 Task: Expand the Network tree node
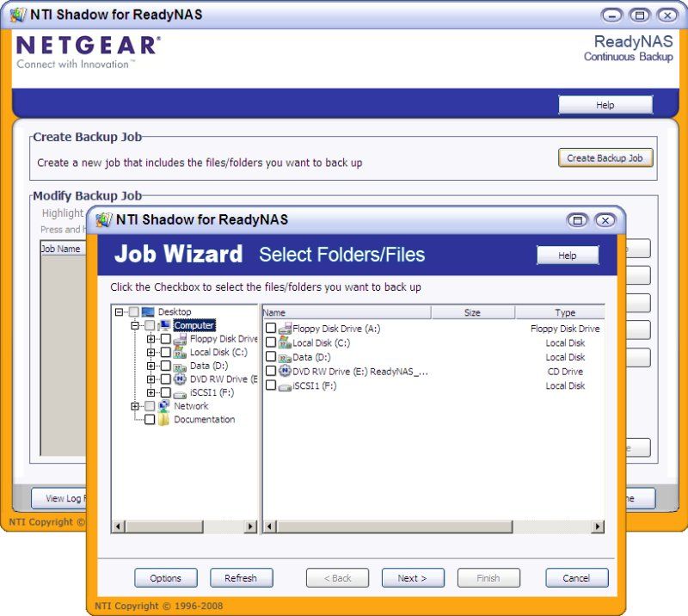[x=135, y=406]
